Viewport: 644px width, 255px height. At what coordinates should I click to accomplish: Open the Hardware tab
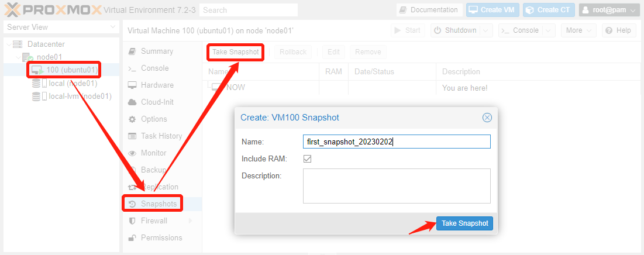[162, 85]
